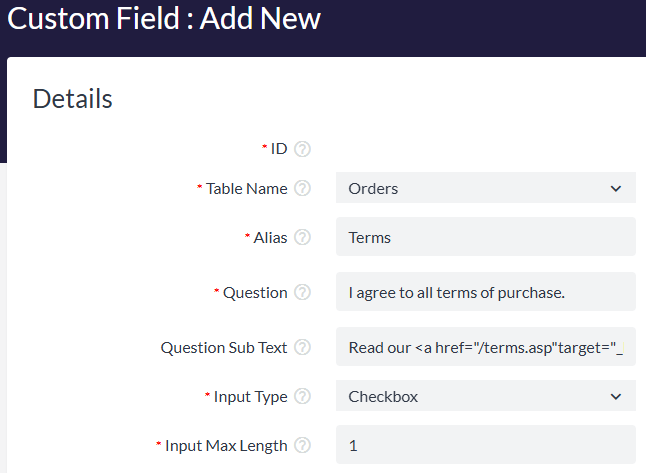This screenshot has height=473, width=646.
Task: Open the Question field help tooltip icon
Action: click(302, 293)
